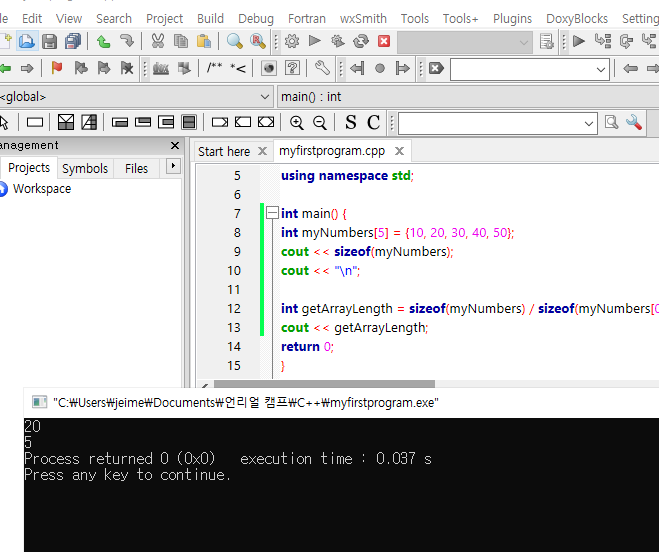Screen dimensions: 659x552
Task: Toggle source view with the S icon
Action: coord(351,122)
